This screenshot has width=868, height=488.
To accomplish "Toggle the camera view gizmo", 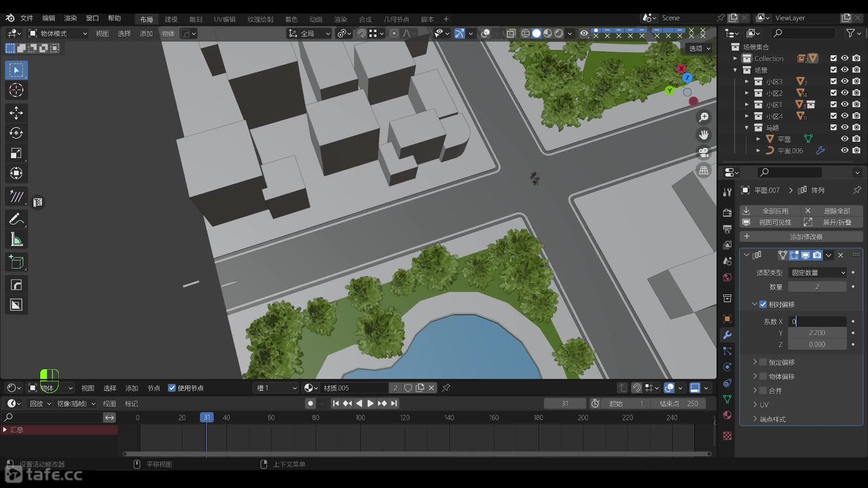I will (x=704, y=153).
